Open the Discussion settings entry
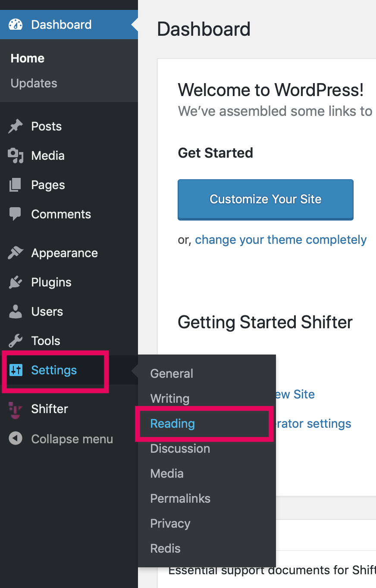This screenshot has width=376, height=588. [x=180, y=448]
